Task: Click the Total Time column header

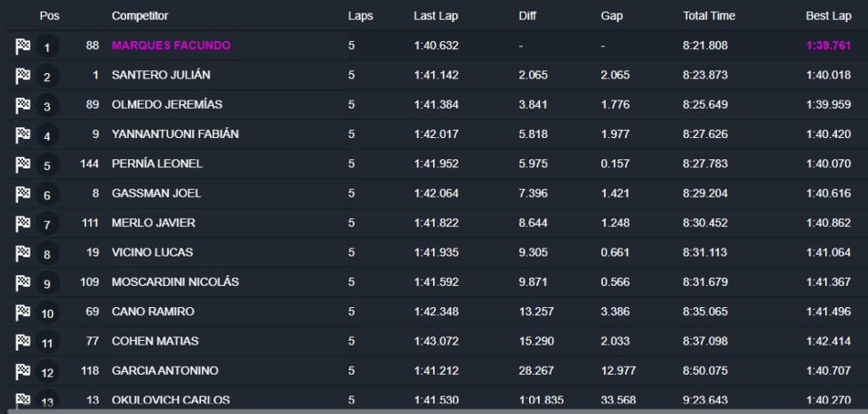Action: click(709, 16)
